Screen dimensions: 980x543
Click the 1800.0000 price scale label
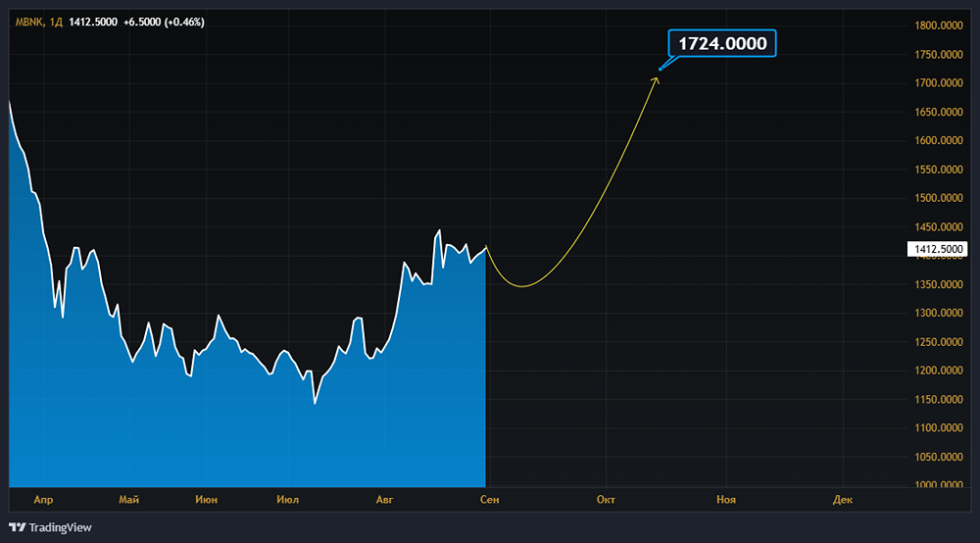[x=938, y=25]
